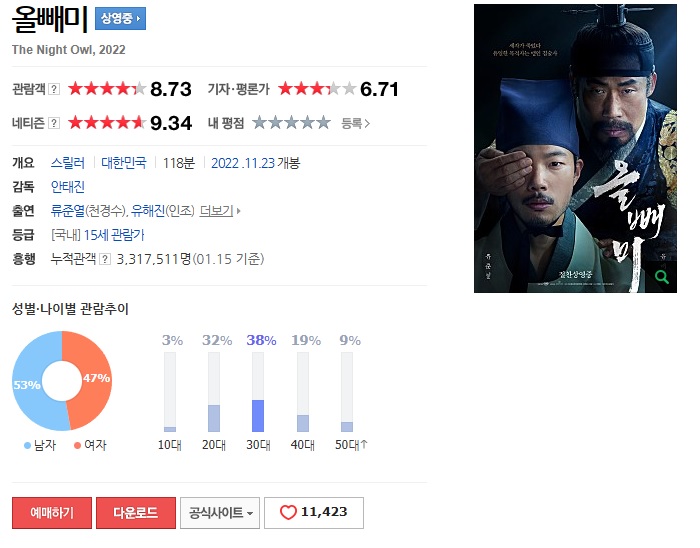Viewport: 700px width, 548px height.
Task: Select the first star in 내 평점
Action: click(x=259, y=123)
